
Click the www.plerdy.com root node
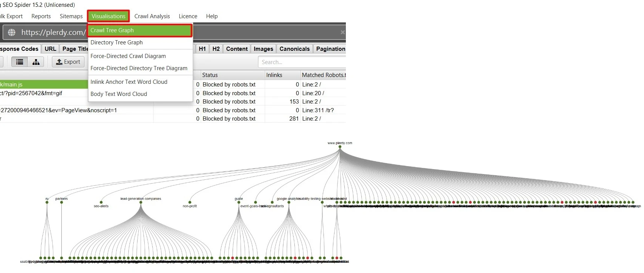(x=340, y=147)
